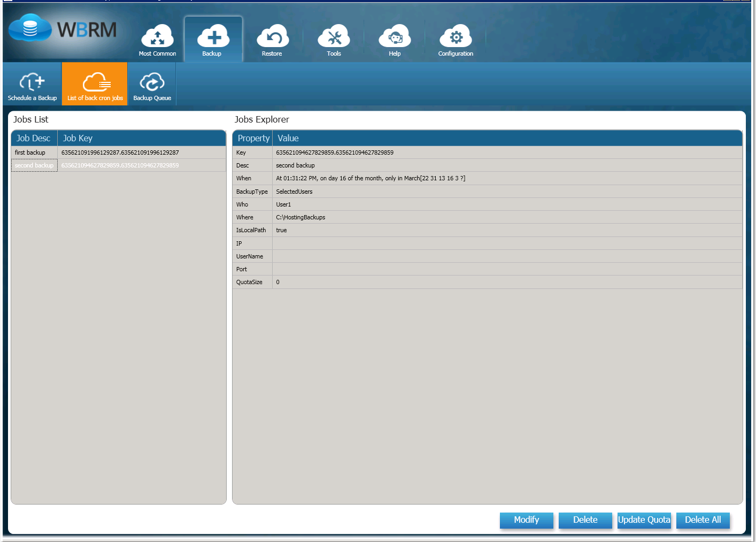Click the Property column header

253,138
